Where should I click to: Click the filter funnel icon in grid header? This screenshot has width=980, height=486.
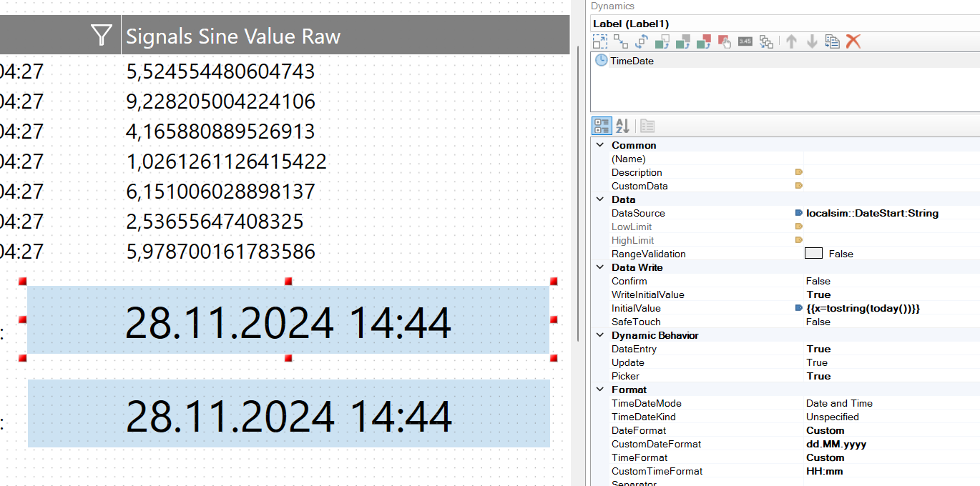[102, 35]
